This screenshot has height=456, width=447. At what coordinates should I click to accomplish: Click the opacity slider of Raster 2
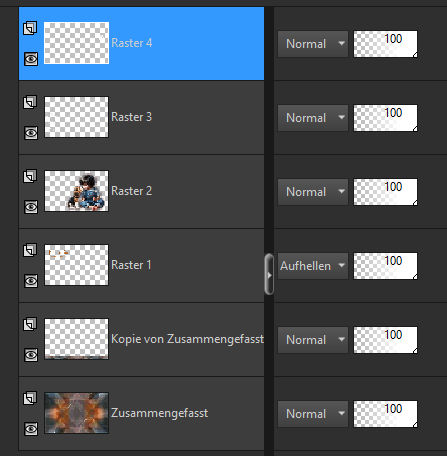385,192
